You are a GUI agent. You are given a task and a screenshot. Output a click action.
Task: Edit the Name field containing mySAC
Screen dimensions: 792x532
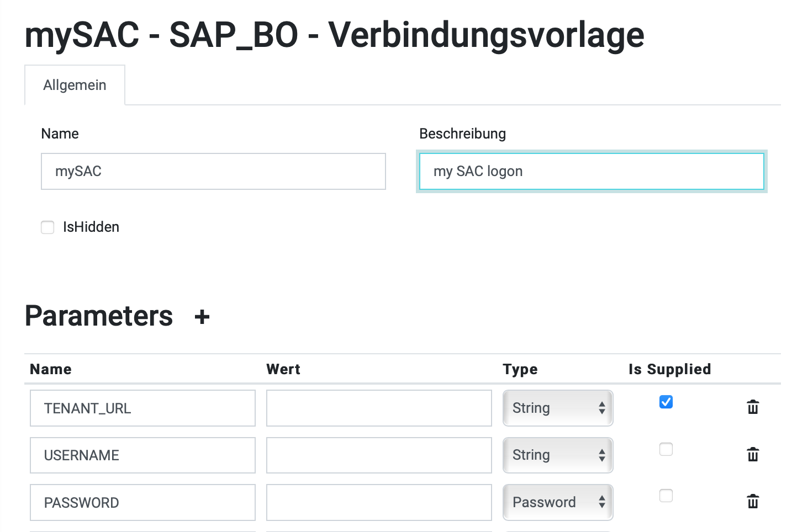[213, 171]
